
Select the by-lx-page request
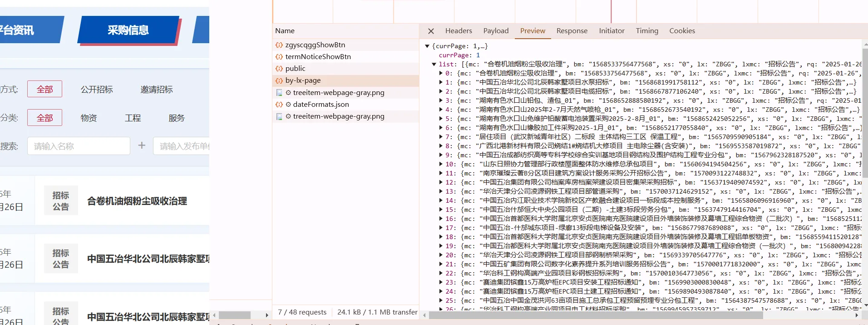click(x=345, y=80)
